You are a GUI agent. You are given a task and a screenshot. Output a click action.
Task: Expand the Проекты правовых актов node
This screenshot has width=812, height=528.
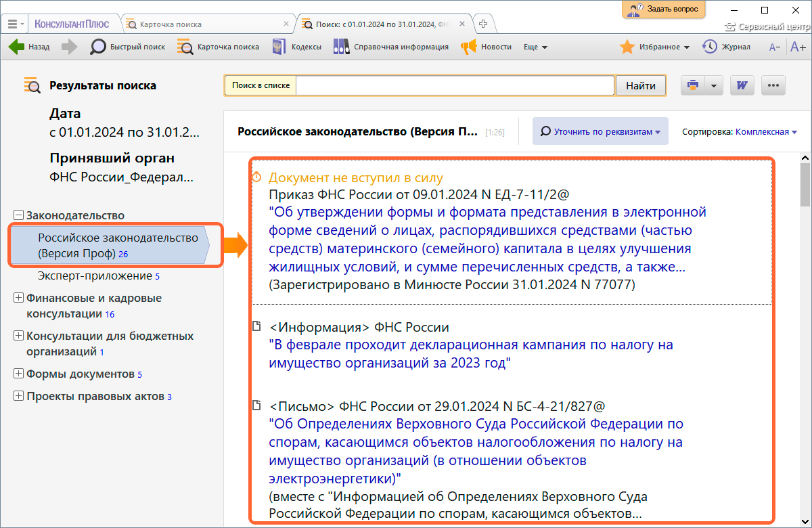click(19, 397)
